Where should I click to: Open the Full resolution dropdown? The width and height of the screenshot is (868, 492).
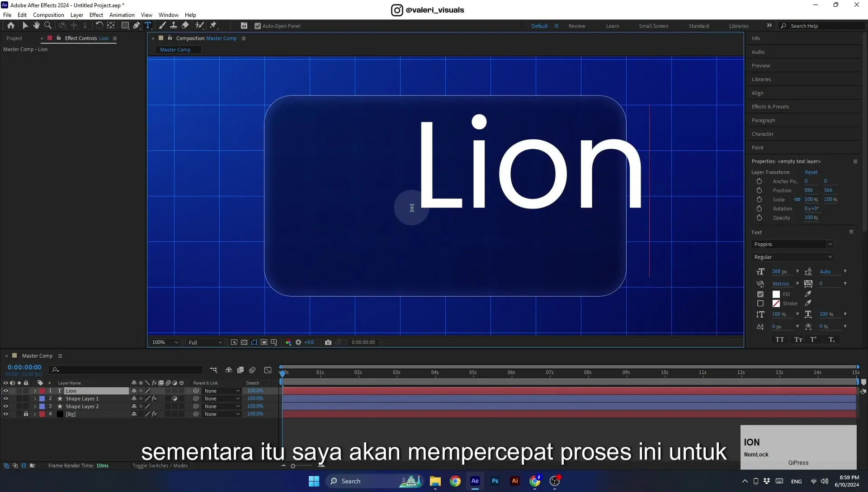205,342
